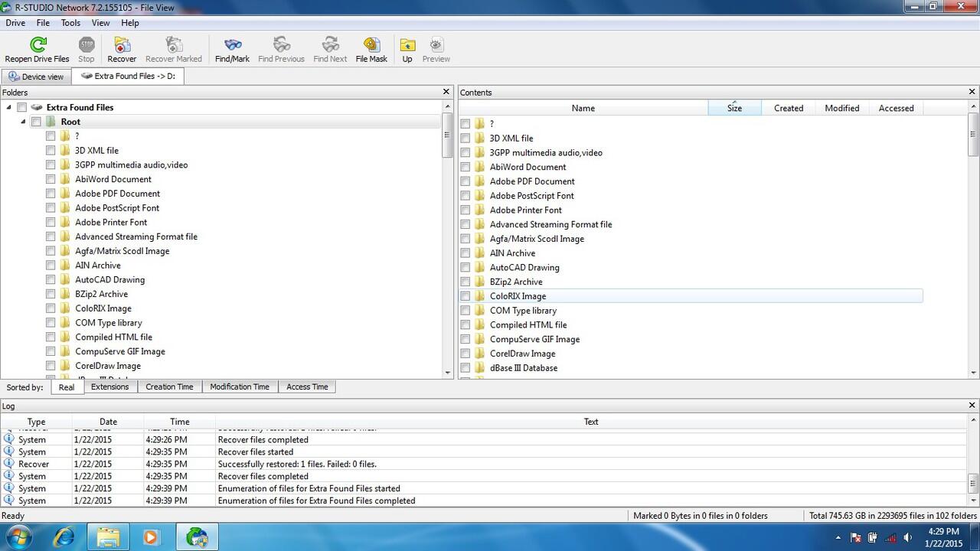Check the AutoCAD Drawing folder checkbox
Image resolution: width=980 pixels, height=551 pixels.
click(51, 279)
